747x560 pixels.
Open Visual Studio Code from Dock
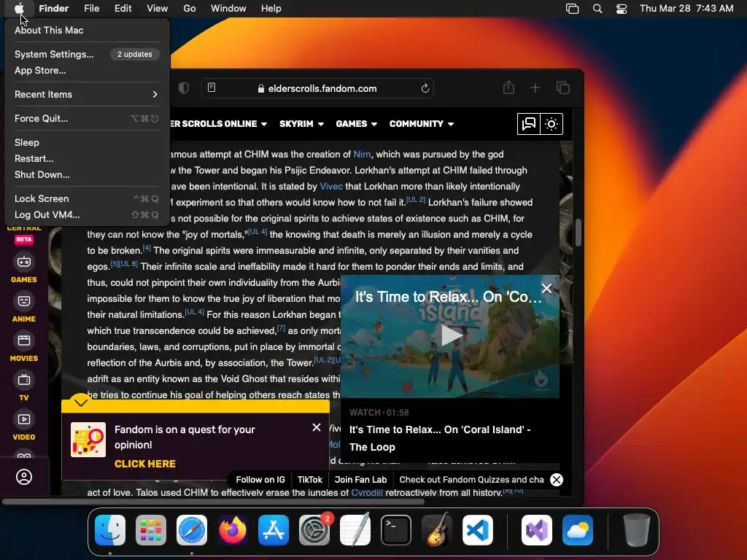477,530
